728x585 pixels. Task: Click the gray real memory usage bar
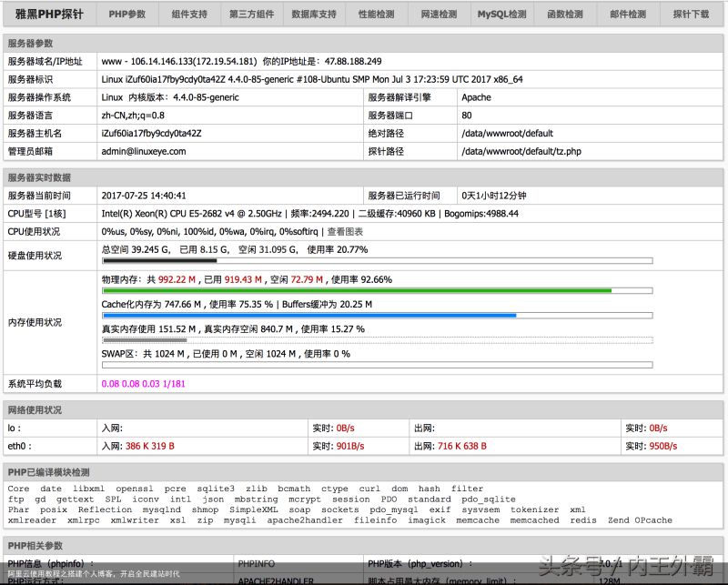pos(378,340)
